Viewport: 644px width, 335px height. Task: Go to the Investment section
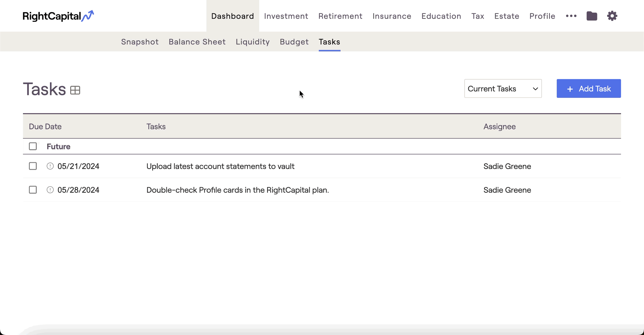286,16
